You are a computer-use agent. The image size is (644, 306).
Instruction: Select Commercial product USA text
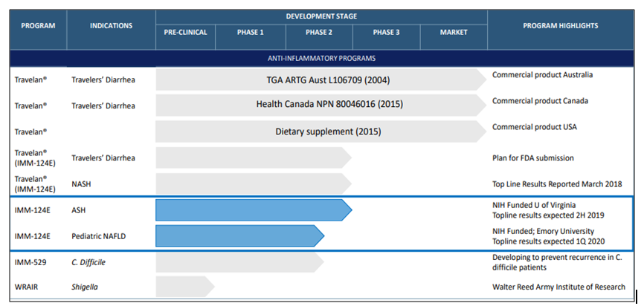click(535, 127)
